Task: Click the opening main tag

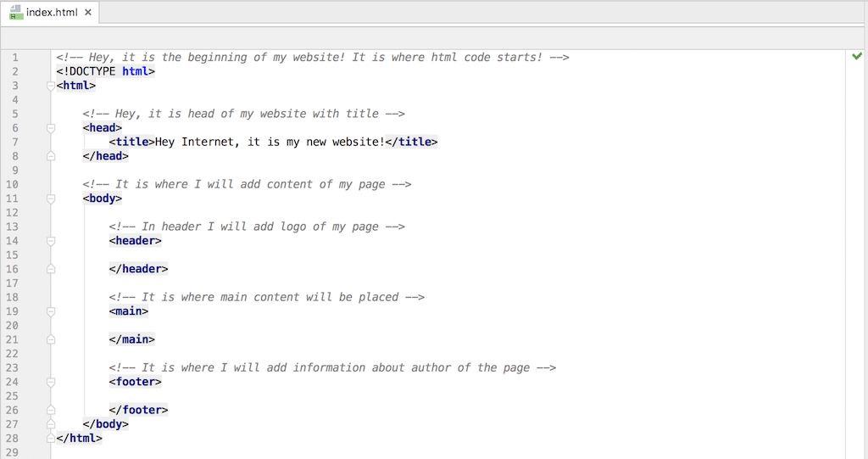Action: click(129, 311)
